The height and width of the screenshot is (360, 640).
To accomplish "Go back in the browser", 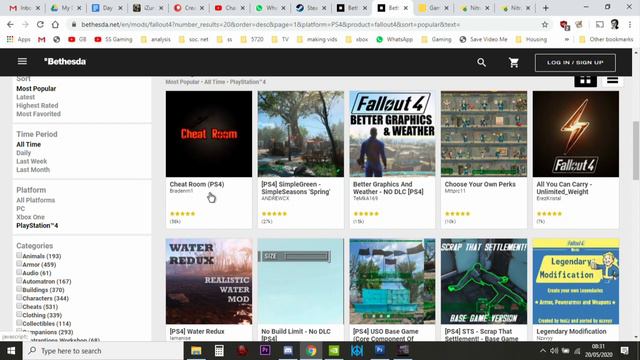I will 10,24.
